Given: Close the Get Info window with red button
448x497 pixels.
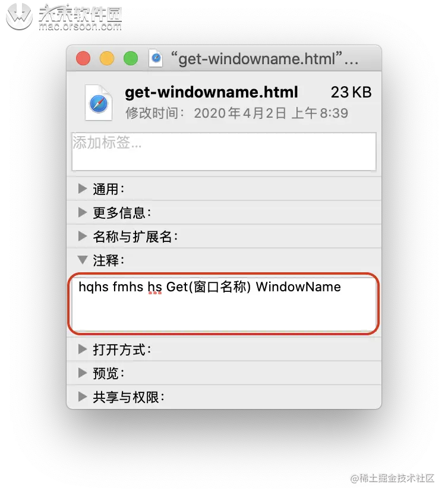Looking at the screenshot, I should click(x=83, y=58).
